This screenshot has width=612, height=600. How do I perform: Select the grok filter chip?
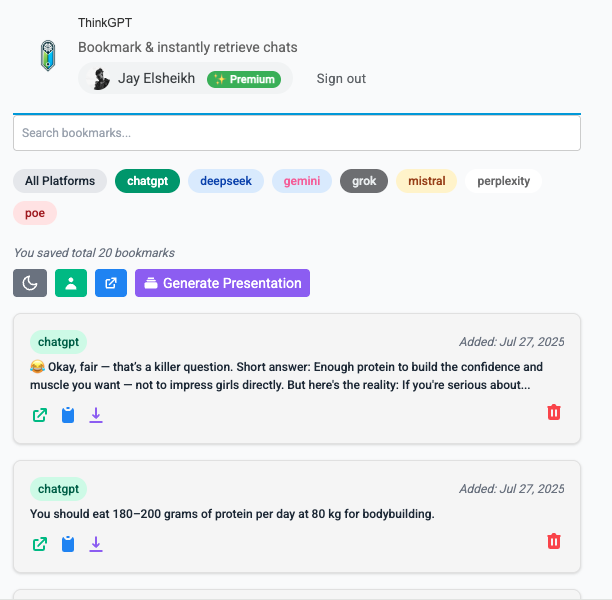tap(364, 181)
